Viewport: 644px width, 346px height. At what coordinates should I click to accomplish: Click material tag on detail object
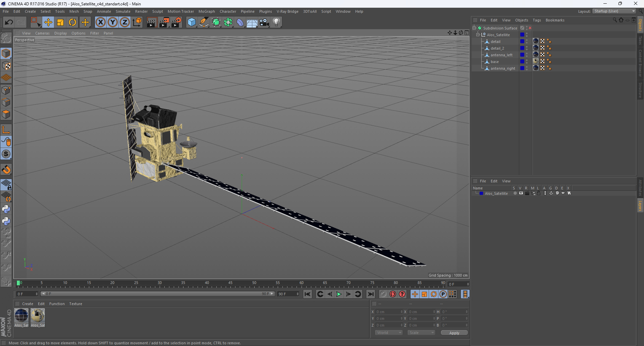536,41
